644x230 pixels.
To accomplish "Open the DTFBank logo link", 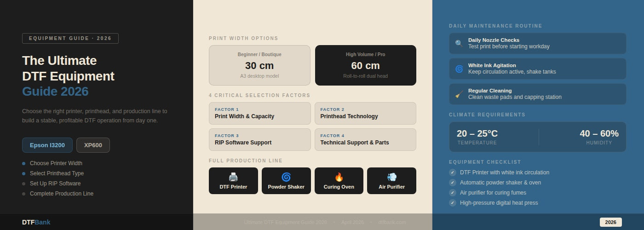I will 36,222.
